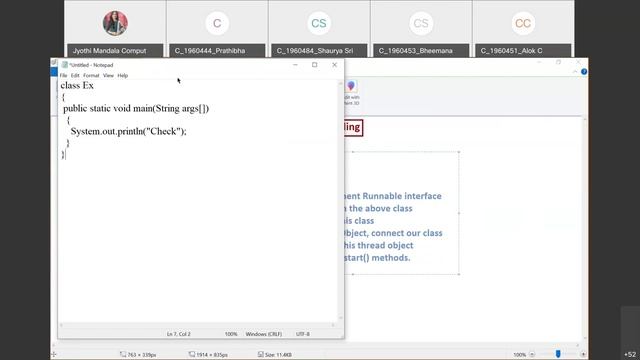Select participant tile C_1960444_Prathibha

(217, 29)
